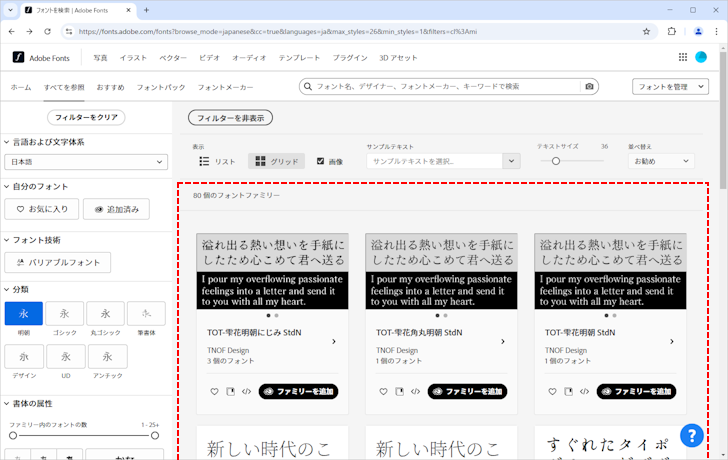Click フィルターを非表示 button
The width and height of the screenshot is (728, 460).
coord(230,118)
